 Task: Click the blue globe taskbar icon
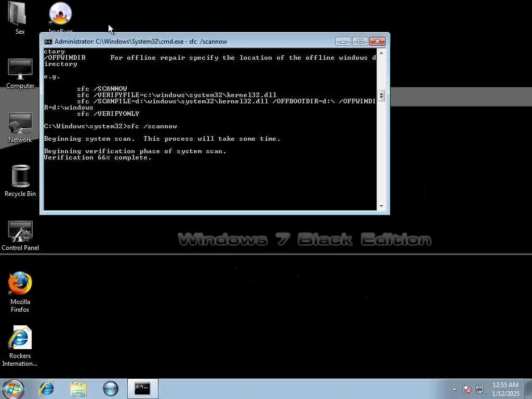(x=111, y=389)
